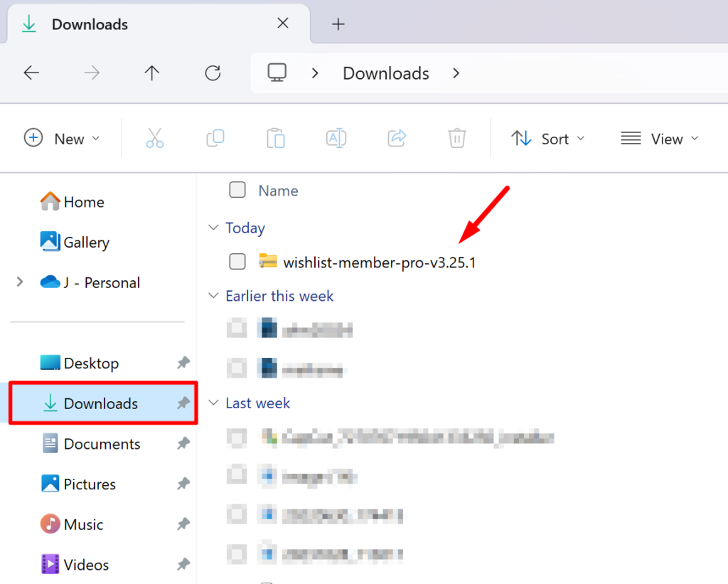Click the Paste clipboard icon
Screen dimensions: 728x584
pos(276,138)
